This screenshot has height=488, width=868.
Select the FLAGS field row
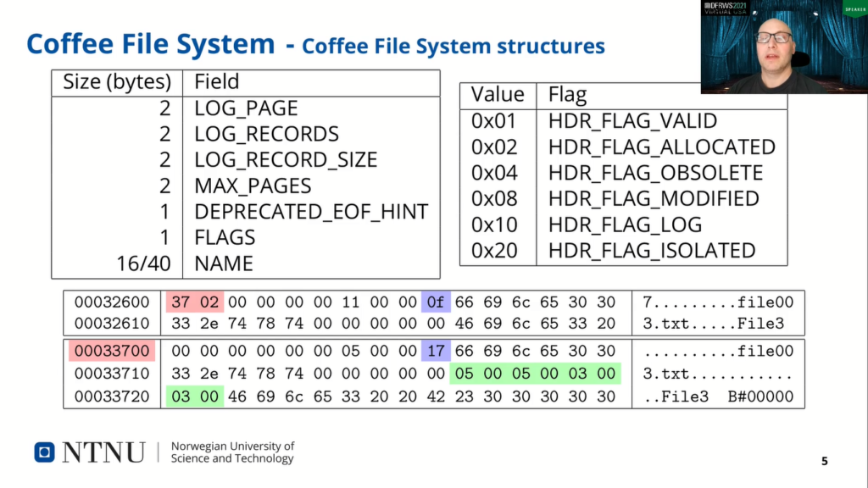coord(246,237)
